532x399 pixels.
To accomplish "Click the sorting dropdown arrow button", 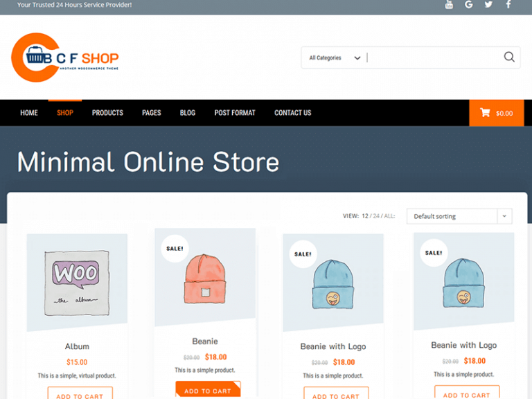I will click(504, 216).
